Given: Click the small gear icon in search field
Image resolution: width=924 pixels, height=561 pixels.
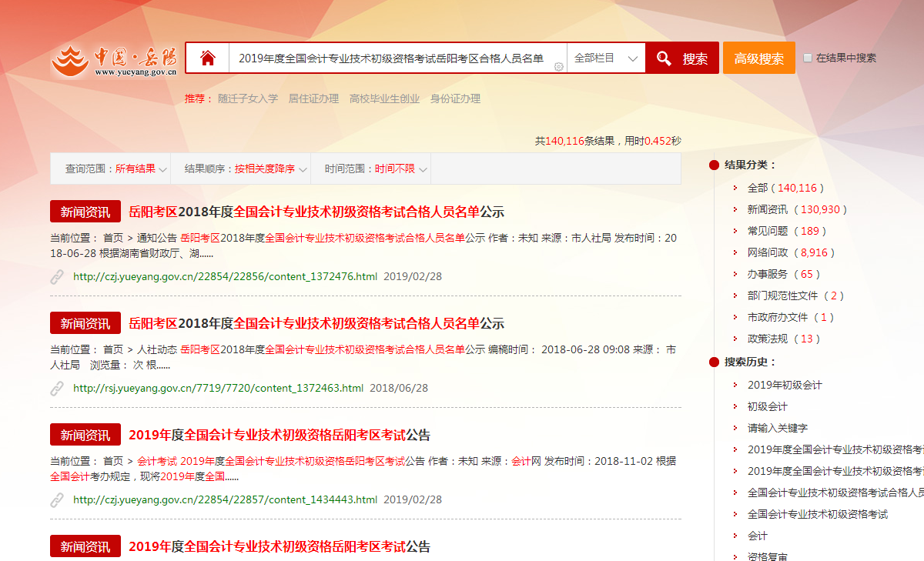Looking at the screenshot, I should point(559,67).
